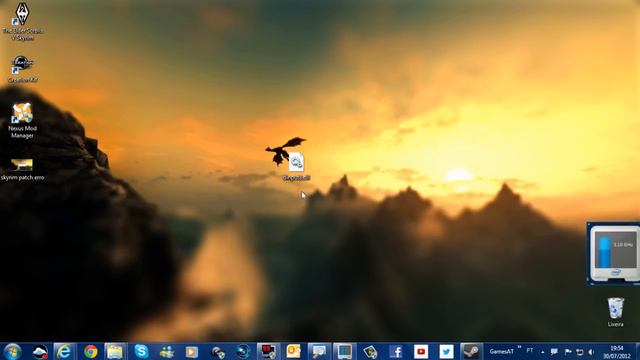This screenshot has width=640, height=360.
Task: Open Microsoft Outlook from the taskbar
Action: pos(293,351)
